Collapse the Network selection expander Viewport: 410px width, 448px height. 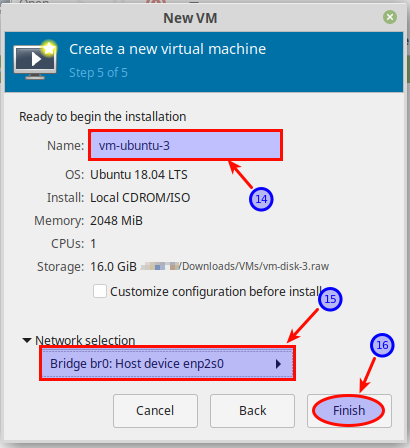coord(27,340)
